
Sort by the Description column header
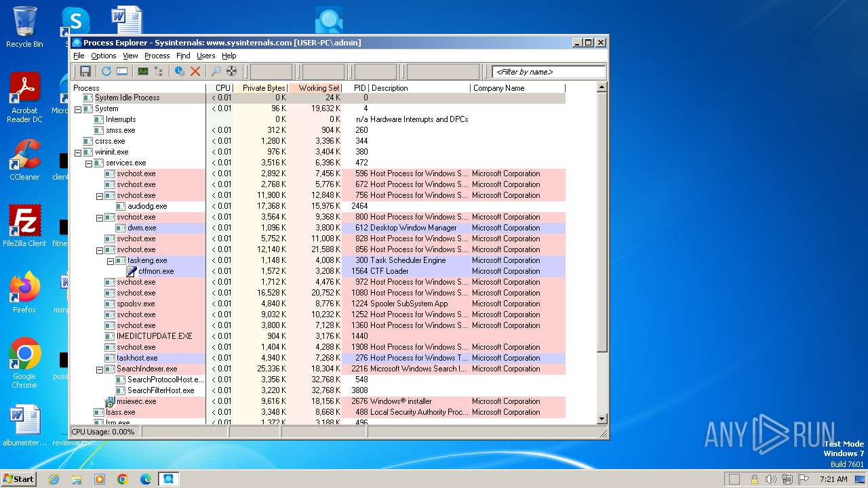[420, 88]
